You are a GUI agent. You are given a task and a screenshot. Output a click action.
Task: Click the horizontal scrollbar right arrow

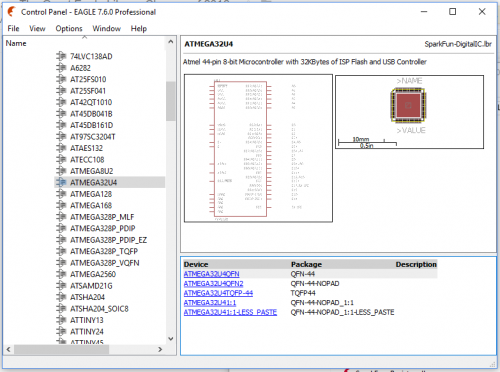(160, 349)
